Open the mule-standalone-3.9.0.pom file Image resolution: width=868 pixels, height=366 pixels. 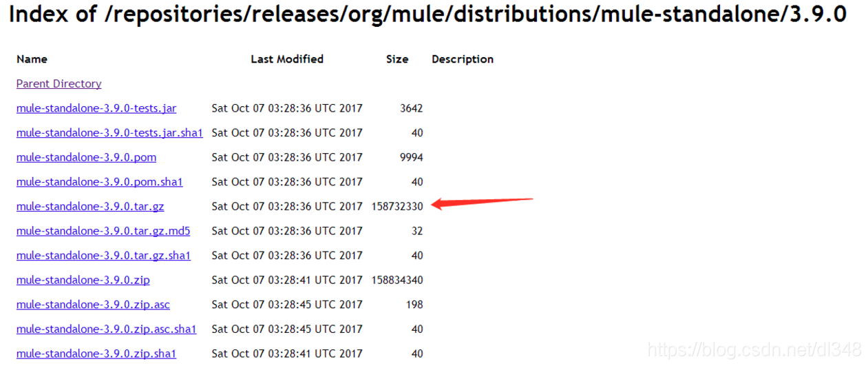click(x=86, y=157)
